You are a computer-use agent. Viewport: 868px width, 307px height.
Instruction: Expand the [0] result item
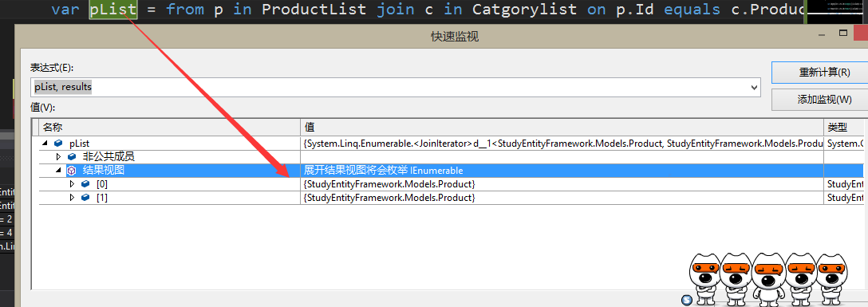pos(72,184)
